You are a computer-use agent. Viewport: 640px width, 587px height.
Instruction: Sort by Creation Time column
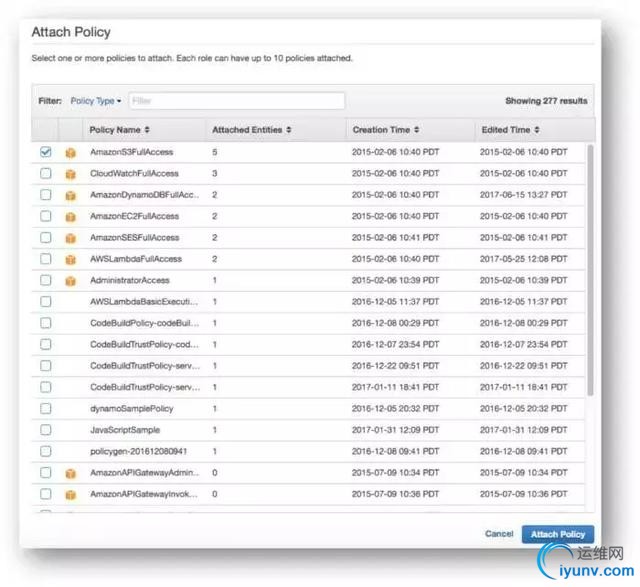coord(386,130)
